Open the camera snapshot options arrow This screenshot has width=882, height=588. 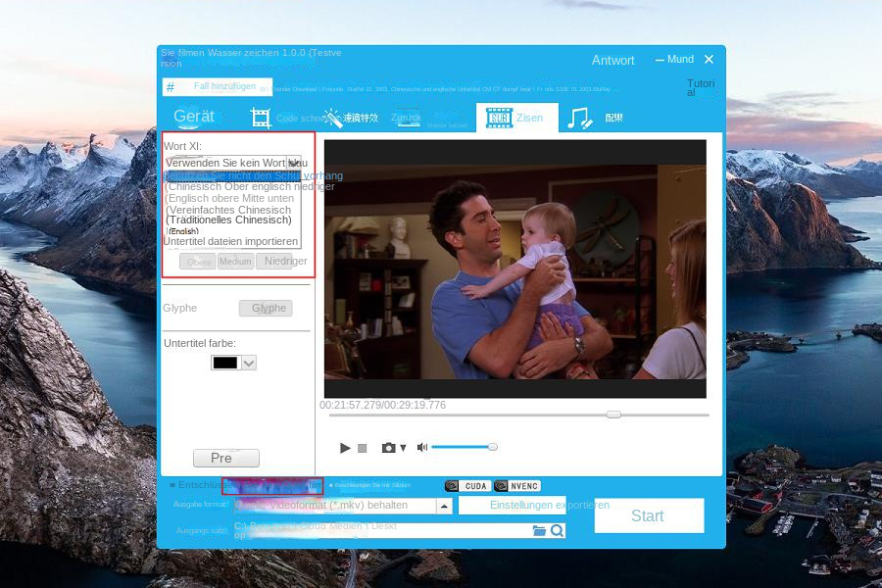[x=403, y=449]
